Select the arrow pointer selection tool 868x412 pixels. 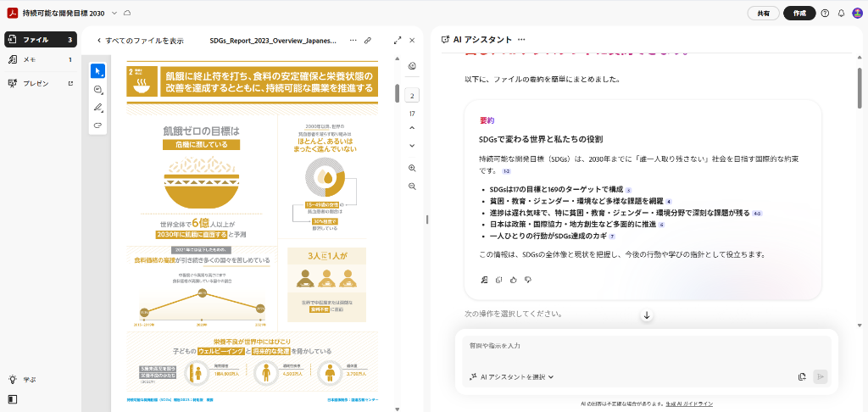pos(98,71)
